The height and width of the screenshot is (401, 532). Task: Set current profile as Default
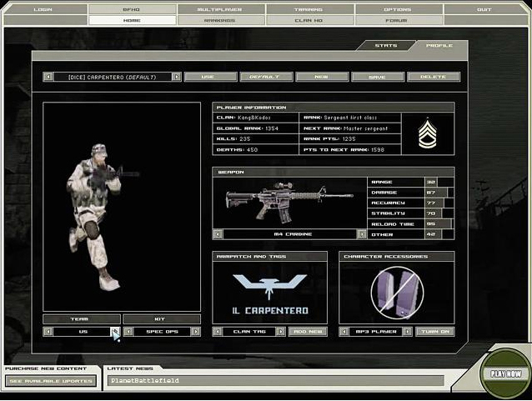click(266, 77)
